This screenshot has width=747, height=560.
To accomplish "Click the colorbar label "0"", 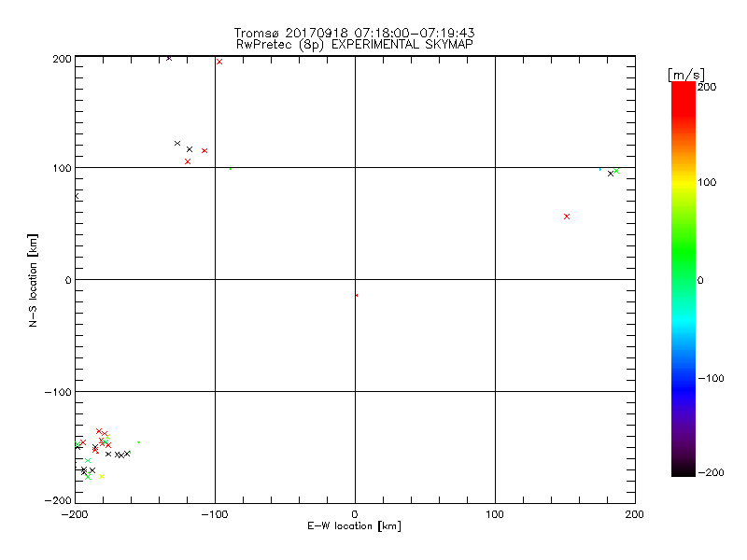I will 700,280.
